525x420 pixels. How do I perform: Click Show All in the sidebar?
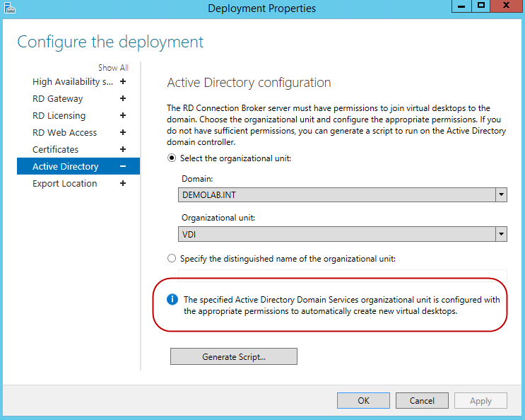point(113,68)
